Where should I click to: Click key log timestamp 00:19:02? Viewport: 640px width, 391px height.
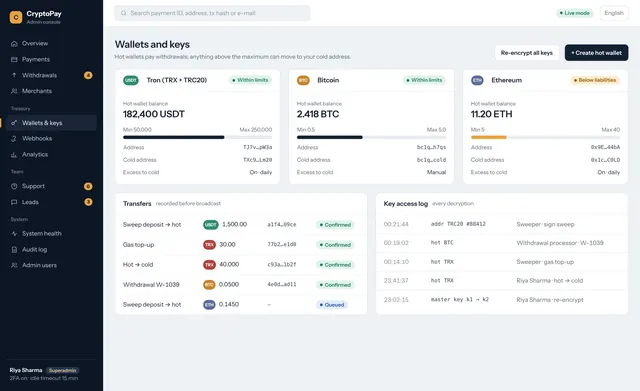(396, 243)
